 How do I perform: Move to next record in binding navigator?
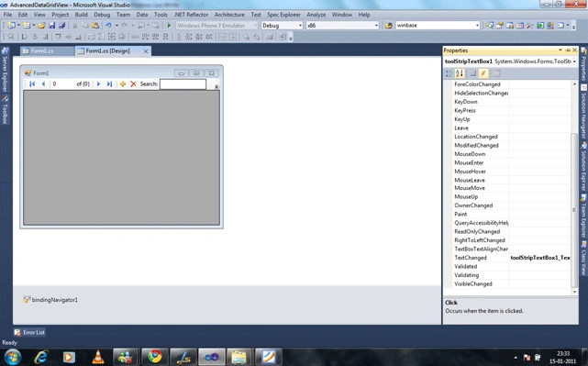[98, 84]
